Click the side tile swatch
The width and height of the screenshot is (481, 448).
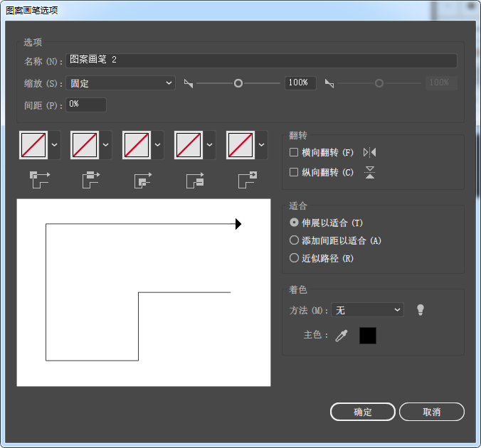click(x=85, y=145)
